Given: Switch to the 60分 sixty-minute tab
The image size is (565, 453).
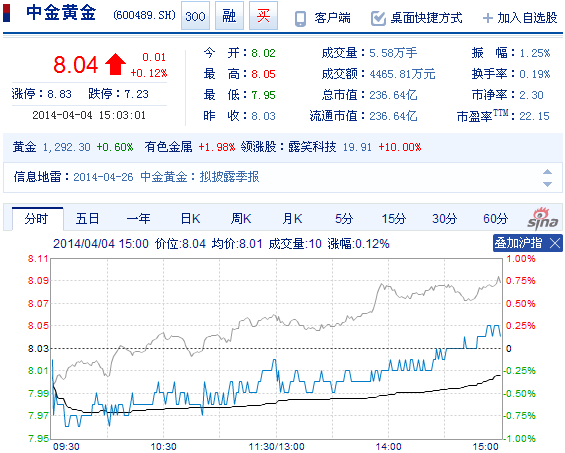Looking at the screenshot, I should (x=495, y=219).
